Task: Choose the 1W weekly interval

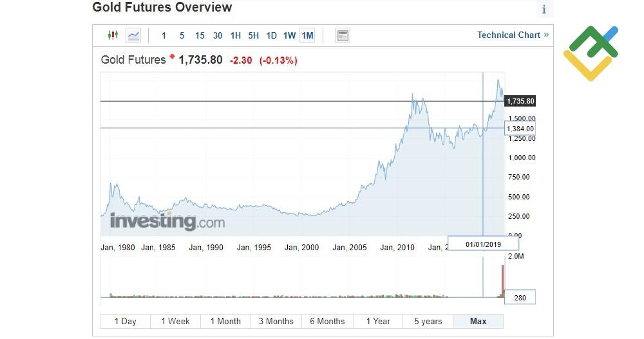Action: click(x=289, y=35)
